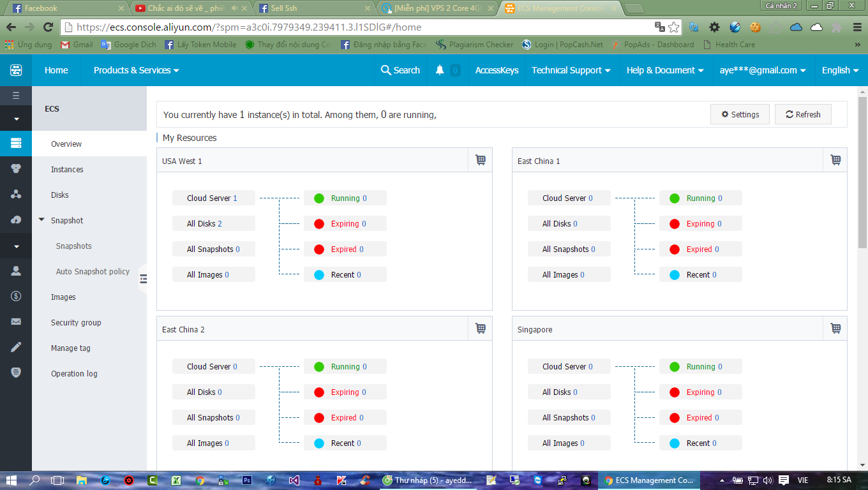Open AccessKeys in the top bar
868x490 pixels.
pos(497,70)
